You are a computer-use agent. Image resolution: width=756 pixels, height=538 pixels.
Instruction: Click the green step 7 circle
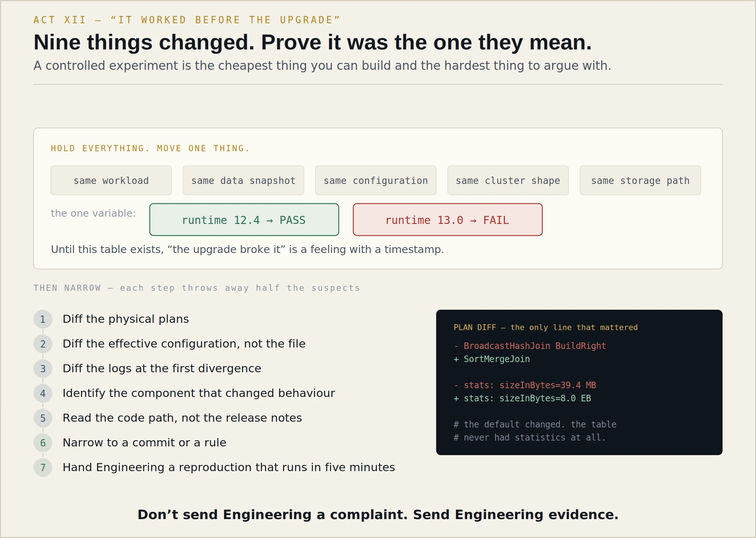[43, 467]
